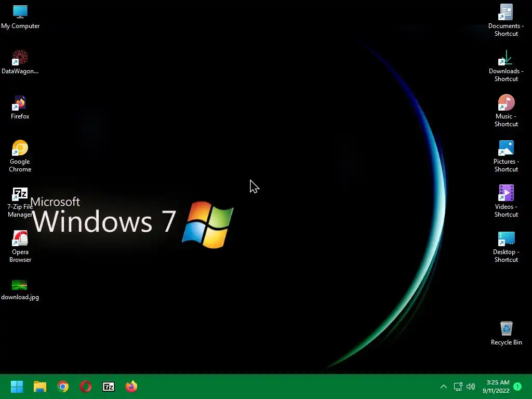Open File Explorer from the taskbar
This screenshot has height=399, width=532.
click(39, 387)
